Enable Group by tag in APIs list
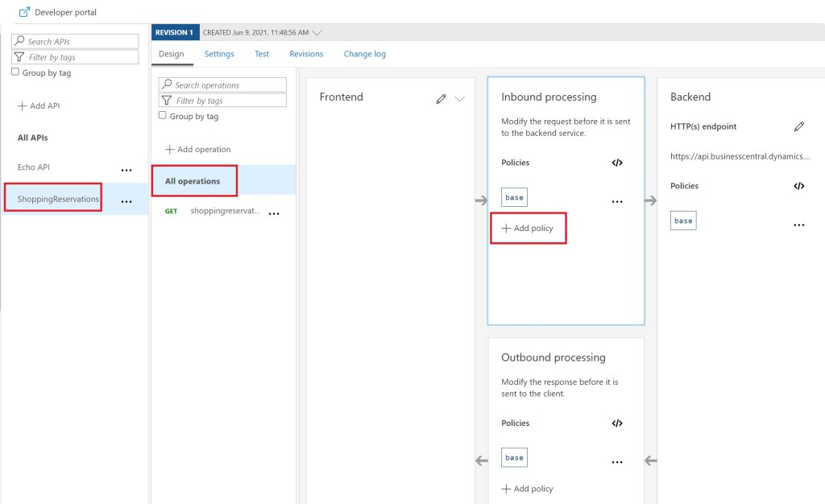Image resolution: width=825 pixels, height=504 pixels. click(15, 72)
